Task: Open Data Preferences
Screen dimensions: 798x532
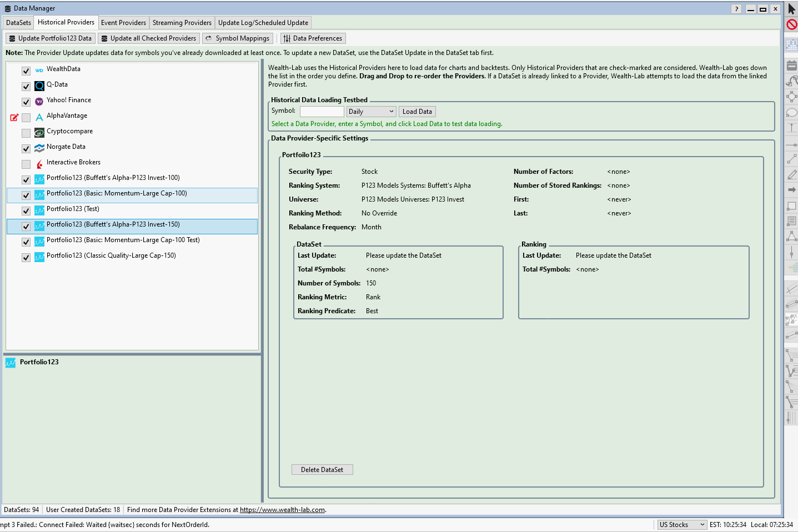Action: tap(313, 38)
